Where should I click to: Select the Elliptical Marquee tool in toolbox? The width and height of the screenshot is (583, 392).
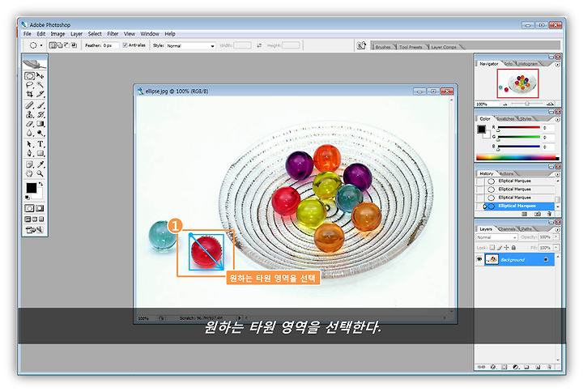[x=29, y=76]
